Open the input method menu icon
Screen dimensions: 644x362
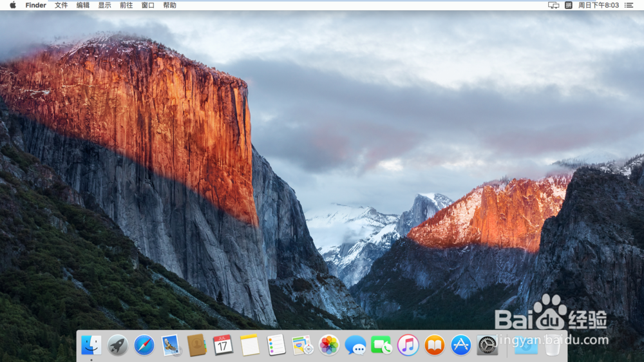tap(569, 5)
